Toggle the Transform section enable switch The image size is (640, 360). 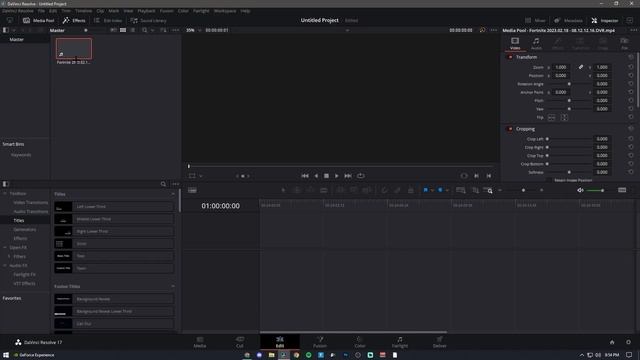click(510, 57)
